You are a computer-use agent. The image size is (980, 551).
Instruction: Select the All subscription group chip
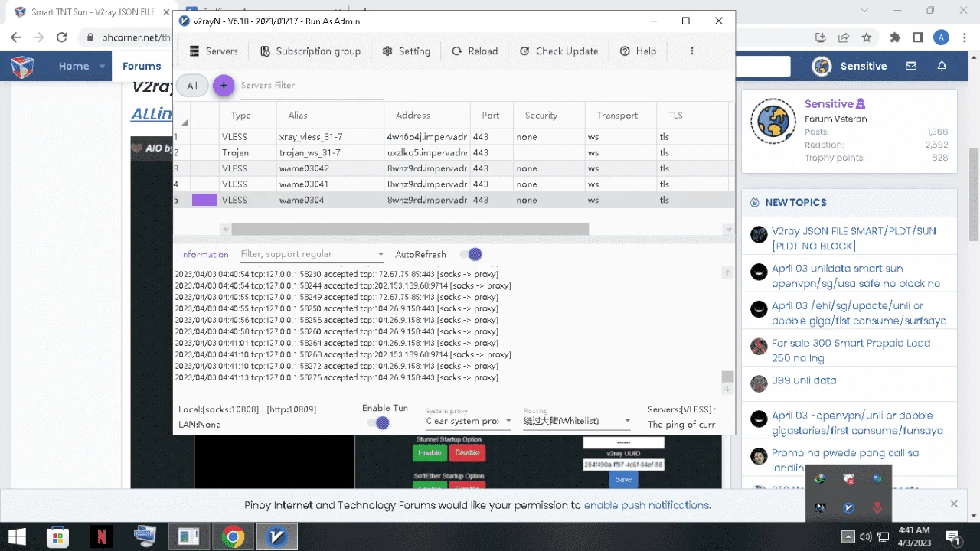(192, 86)
